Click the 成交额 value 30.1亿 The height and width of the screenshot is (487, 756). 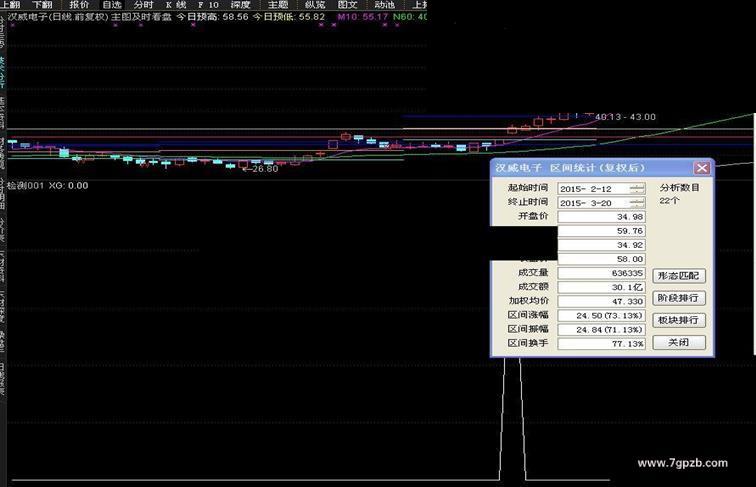[x=601, y=287]
